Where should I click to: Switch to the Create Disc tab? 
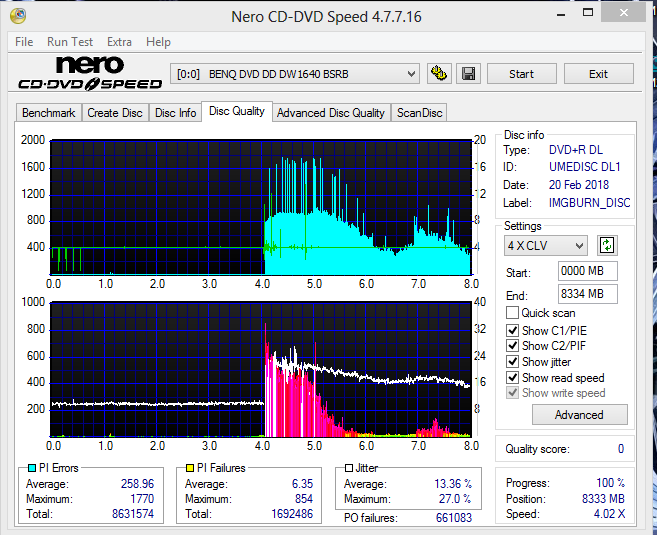tap(115, 113)
